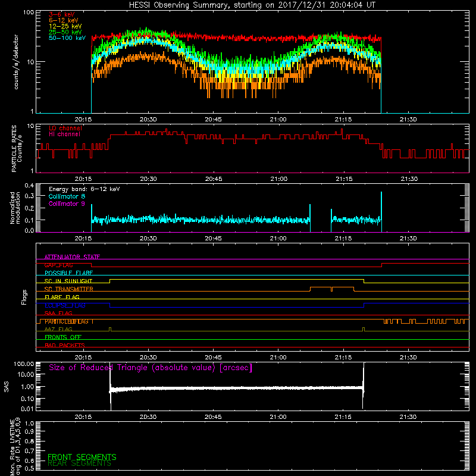The image size is (476, 476).
Task: Click the Normalized modulation axis label
Action: click(14, 208)
